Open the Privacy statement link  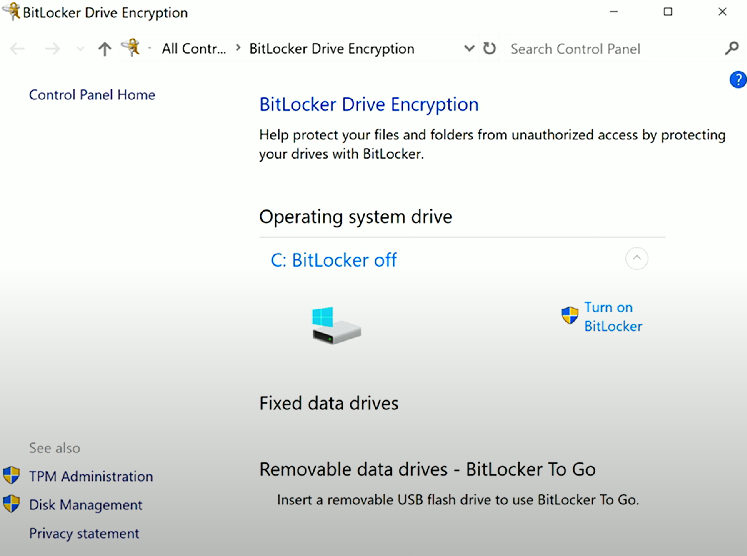tap(84, 533)
